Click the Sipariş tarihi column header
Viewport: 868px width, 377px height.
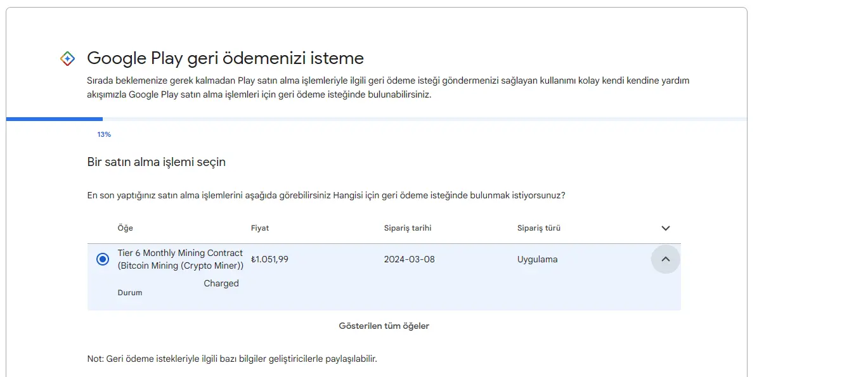tap(408, 228)
